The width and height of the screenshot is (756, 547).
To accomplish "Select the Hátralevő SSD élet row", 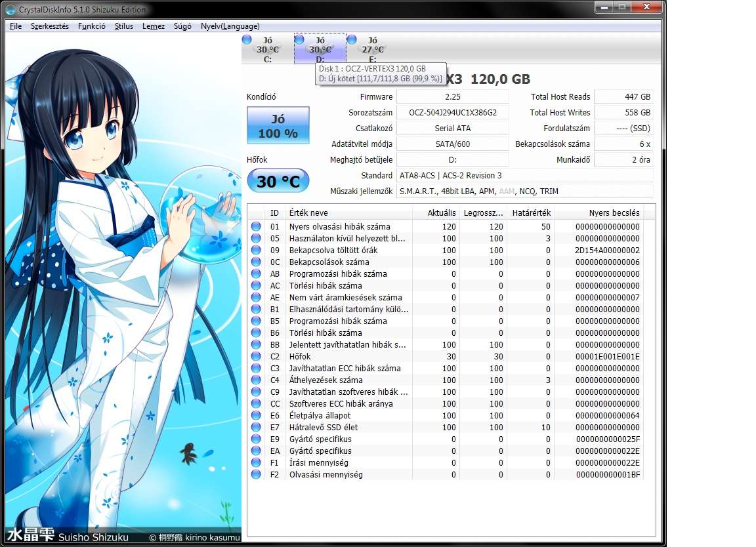I will (x=446, y=427).
